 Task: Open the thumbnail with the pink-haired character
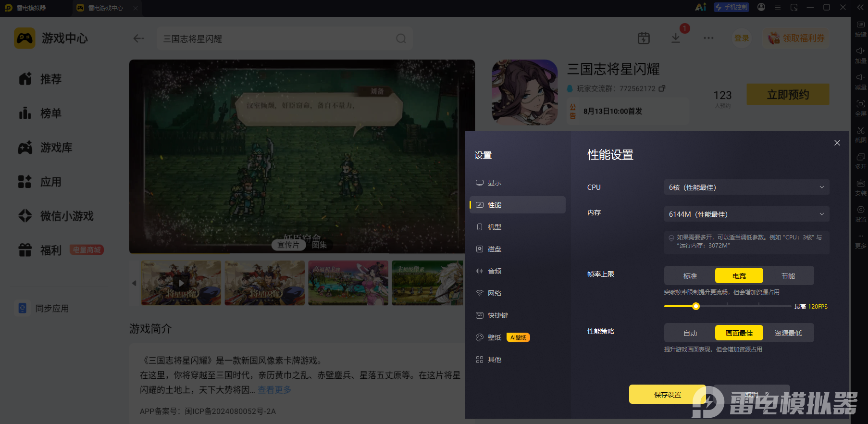[x=348, y=283]
